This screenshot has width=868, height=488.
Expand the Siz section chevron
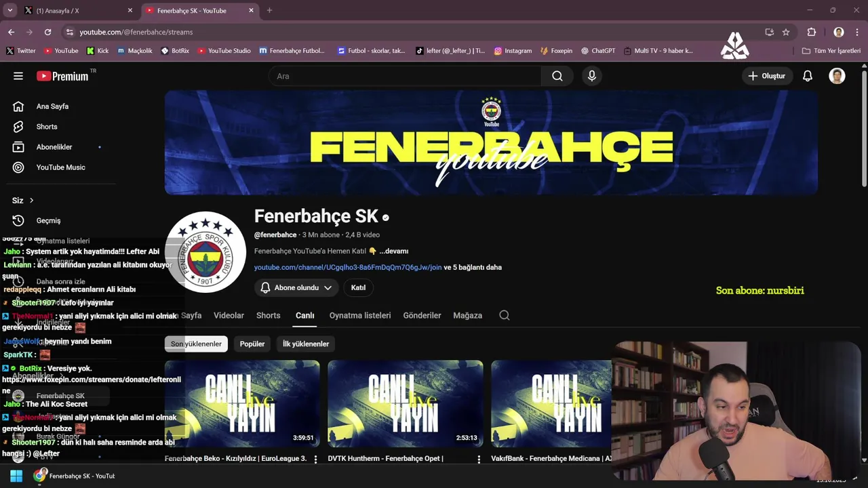click(x=31, y=200)
